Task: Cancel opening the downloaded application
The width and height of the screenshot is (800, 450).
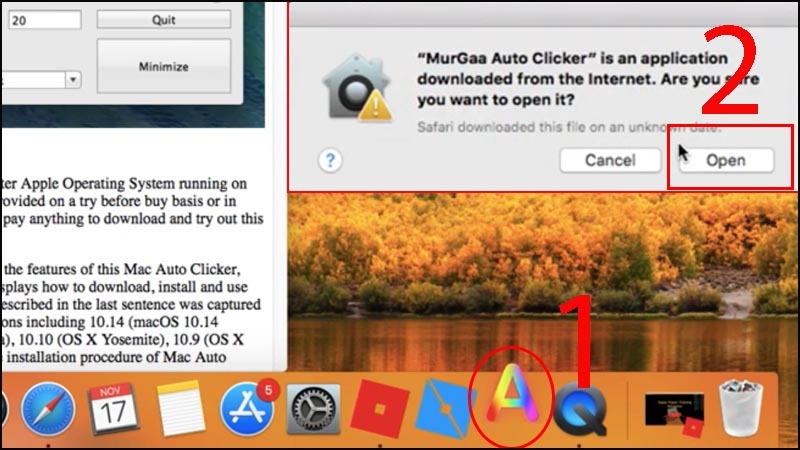Action: pos(610,160)
